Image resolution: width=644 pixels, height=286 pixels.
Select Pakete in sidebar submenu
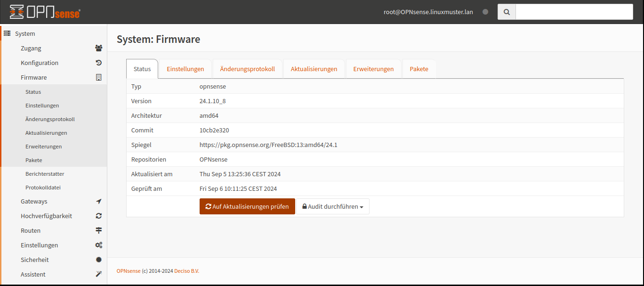coord(54,160)
